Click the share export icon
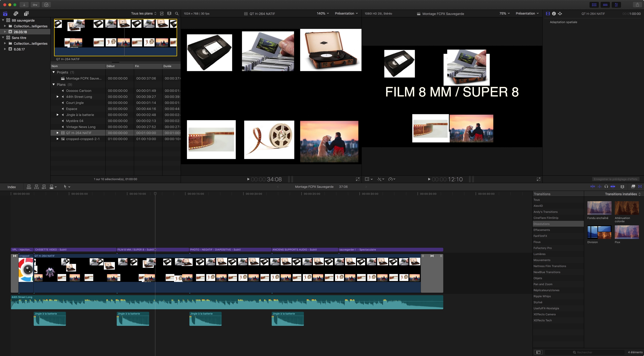Viewport: 644px width, 356px height. pyautogui.click(x=637, y=5)
